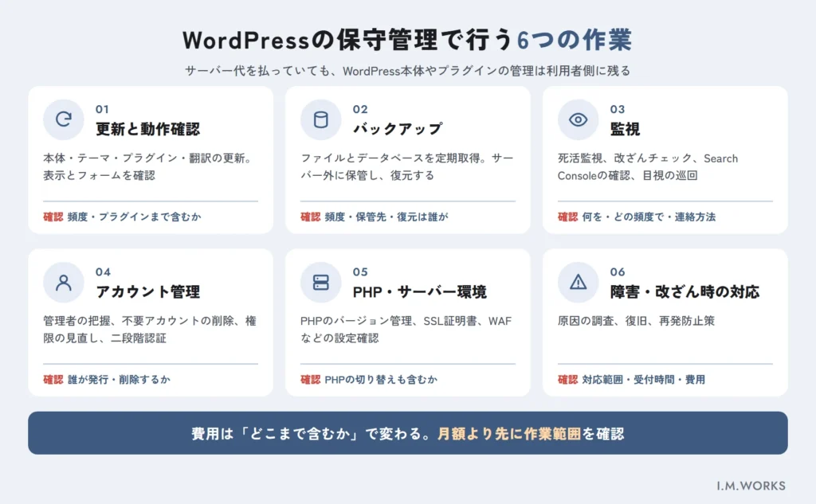This screenshot has width=816, height=504.
Task: Click the I.M.WORKS brand label
Action: (751, 486)
